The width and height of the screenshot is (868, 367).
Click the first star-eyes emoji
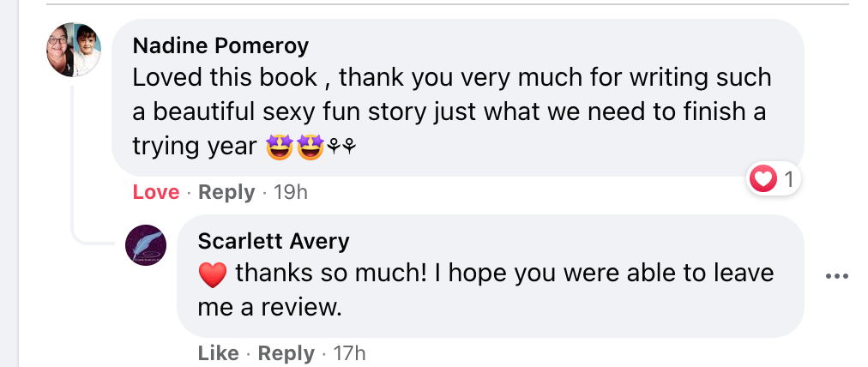[280, 147]
